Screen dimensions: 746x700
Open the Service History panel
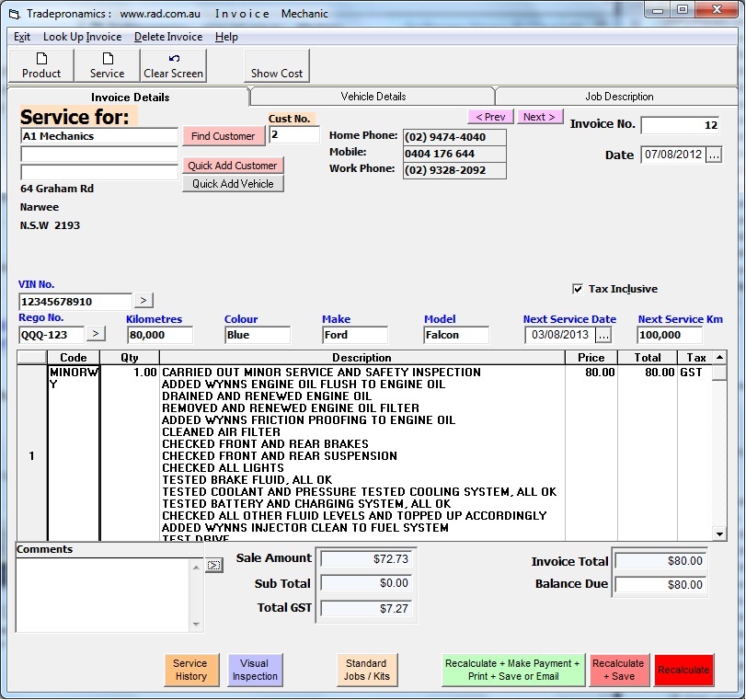point(190,670)
